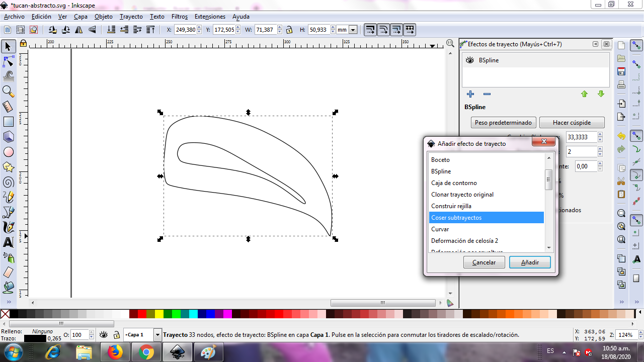
Task: Open the Archivo menu
Action: [x=14, y=17]
